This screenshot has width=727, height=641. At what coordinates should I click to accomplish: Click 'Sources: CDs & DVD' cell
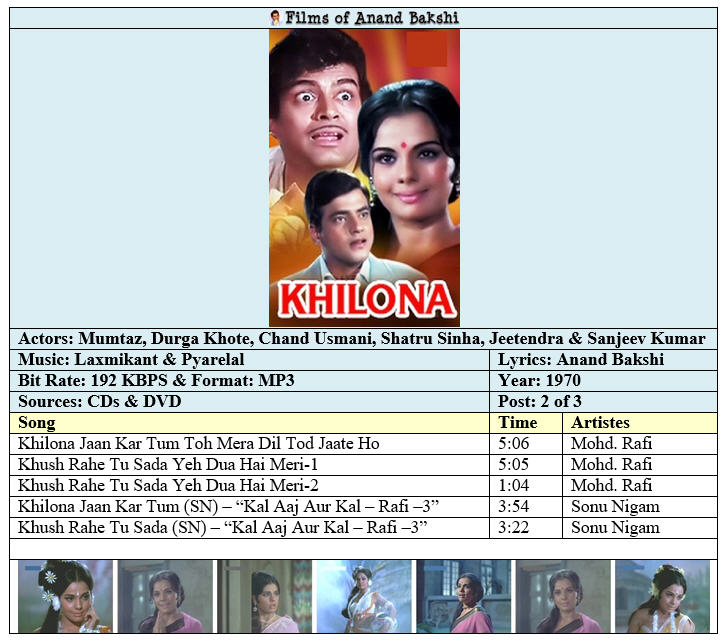click(x=249, y=401)
